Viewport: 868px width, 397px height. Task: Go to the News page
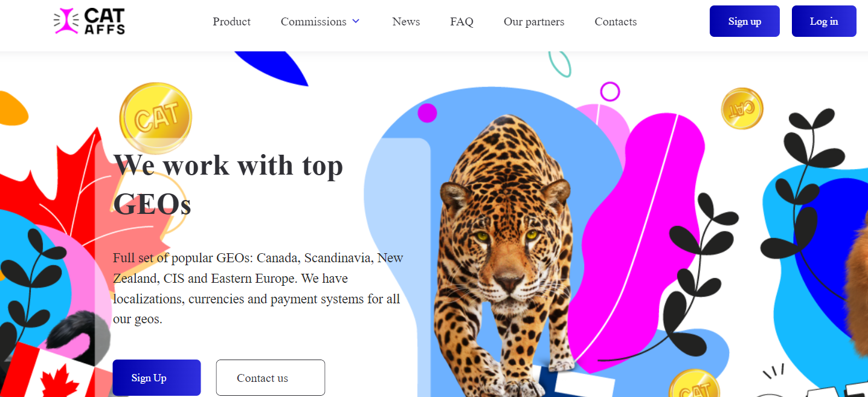point(406,22)
